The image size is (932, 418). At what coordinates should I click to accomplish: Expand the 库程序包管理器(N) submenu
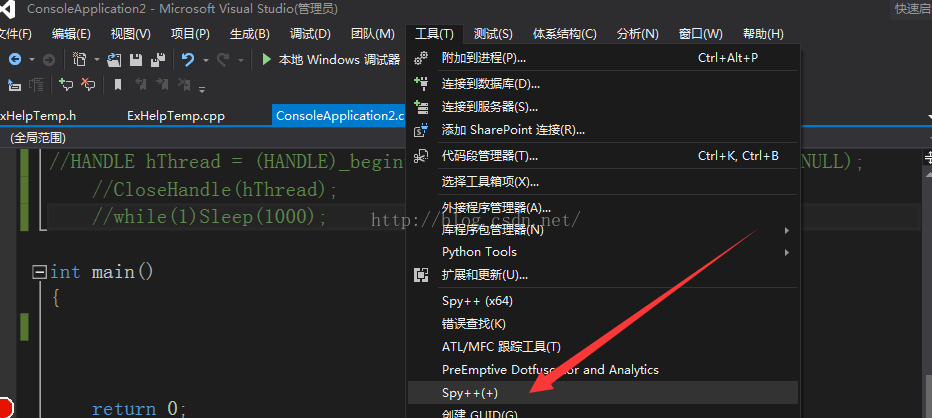(x=603, y=230)
